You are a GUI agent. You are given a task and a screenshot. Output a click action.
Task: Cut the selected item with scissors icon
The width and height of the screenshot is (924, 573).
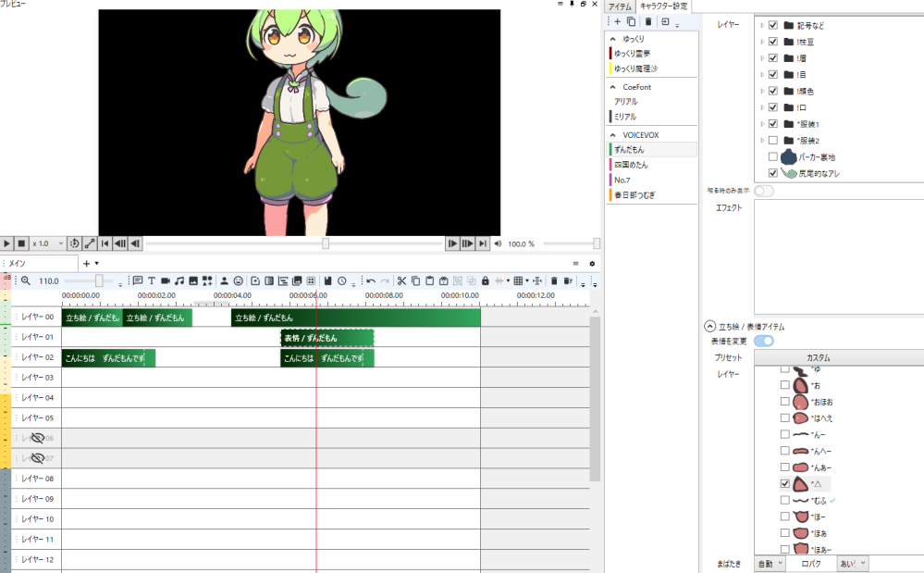(402, 281)
